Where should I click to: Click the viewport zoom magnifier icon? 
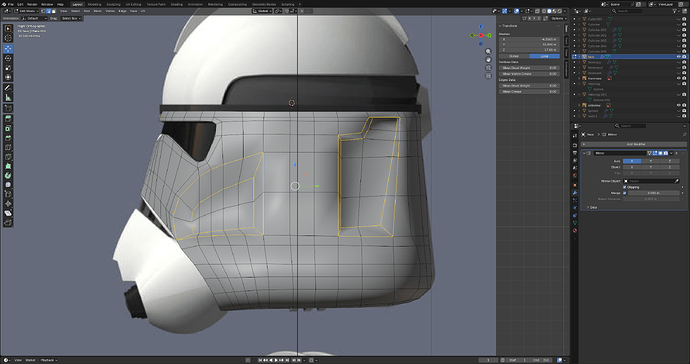click(x=488, y=51)
